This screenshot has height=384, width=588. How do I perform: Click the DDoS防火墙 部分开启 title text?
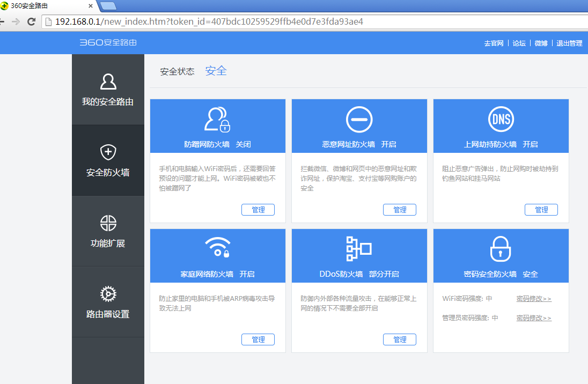point(359,274)
